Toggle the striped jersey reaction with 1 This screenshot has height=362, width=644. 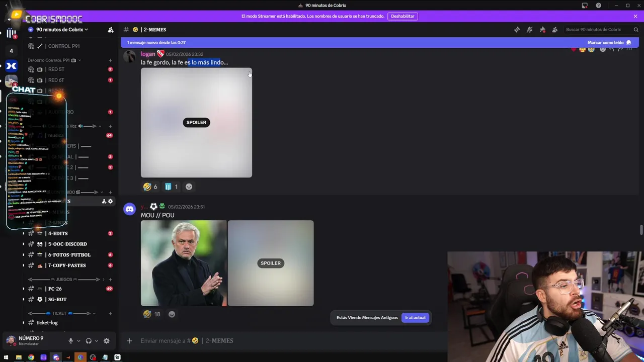point(171,187)
